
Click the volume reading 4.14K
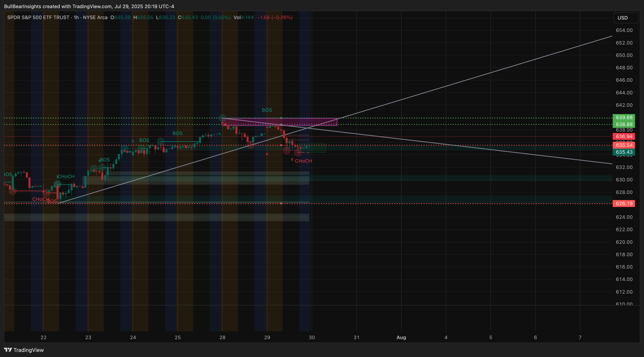(x=248, y=17)
